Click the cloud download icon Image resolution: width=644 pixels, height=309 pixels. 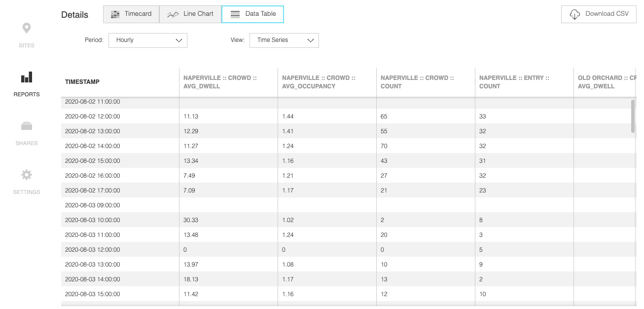pyautogui.click(x=574, y=14)
